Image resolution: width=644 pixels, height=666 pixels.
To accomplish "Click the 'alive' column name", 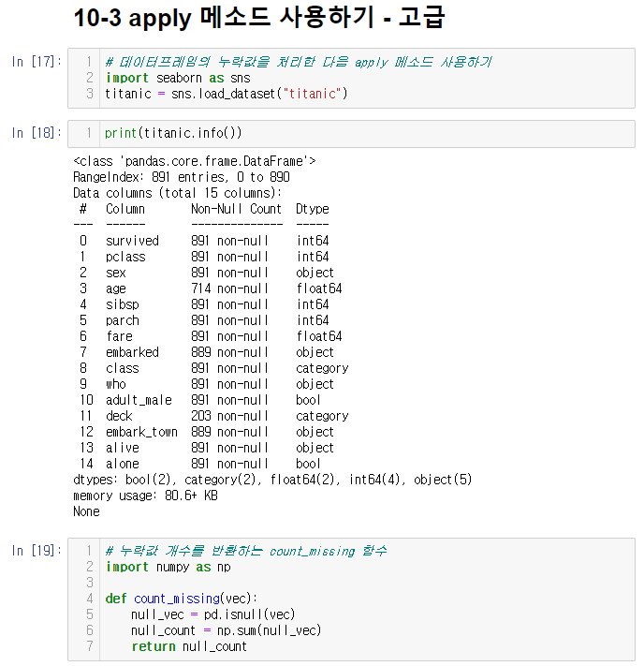I will point(123,448).
